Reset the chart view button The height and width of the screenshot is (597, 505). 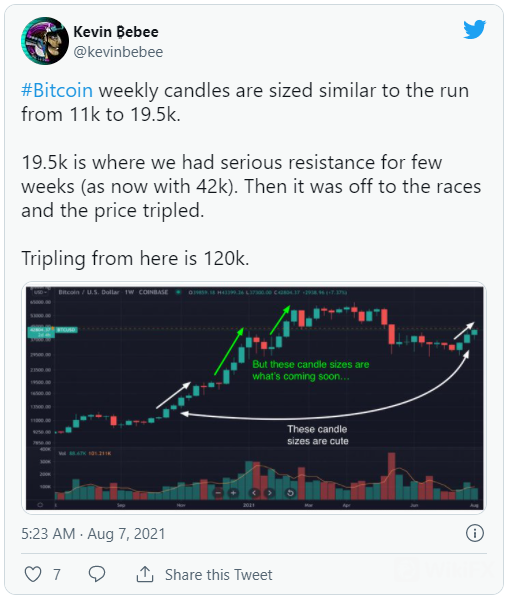point(290,493)
